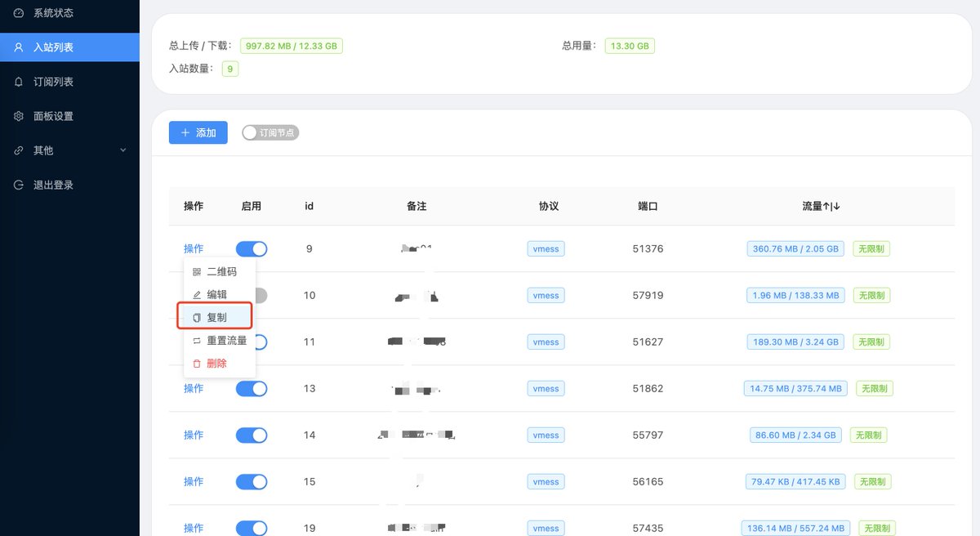Open 操作 dropdown for id 14 row
Image resolution: width=980 pixels, height=536 pixels.
pyautogui.click(x=194, y=435)
